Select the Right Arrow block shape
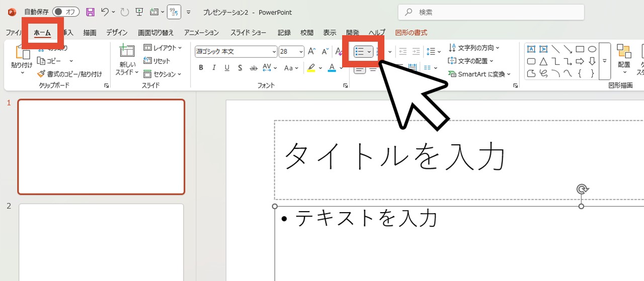This screenshot has width=644, height=281. pyautogui.click(x=580, y=61)
